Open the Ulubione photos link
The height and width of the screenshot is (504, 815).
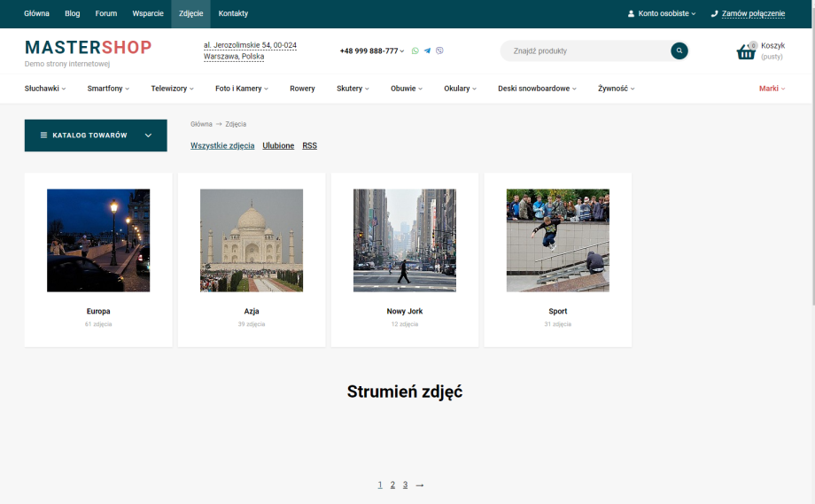click(278, 146)
